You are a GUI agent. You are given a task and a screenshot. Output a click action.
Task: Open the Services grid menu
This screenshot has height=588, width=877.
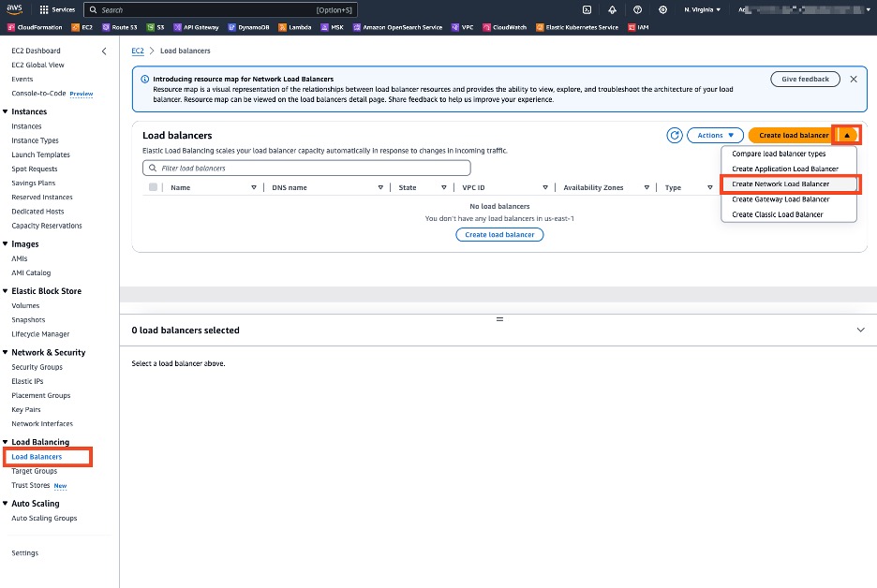pyautogui.click(x=57, y=9)
